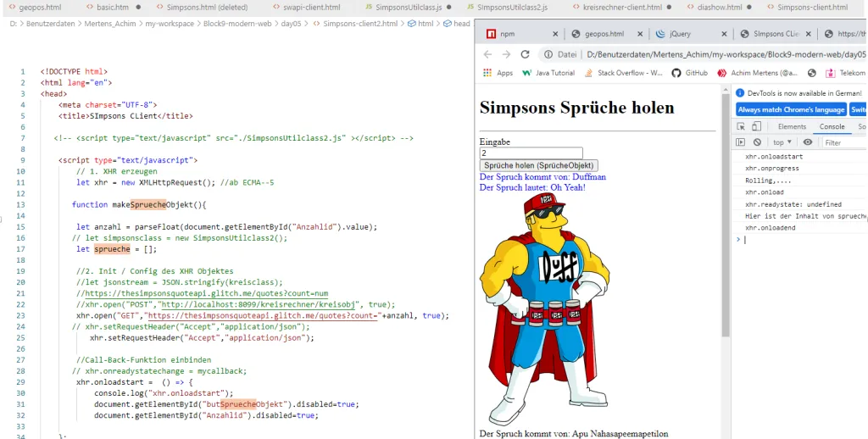Click the npm tab favicon
This screenshot has width=868, height=439.
[x=491, y=34]
